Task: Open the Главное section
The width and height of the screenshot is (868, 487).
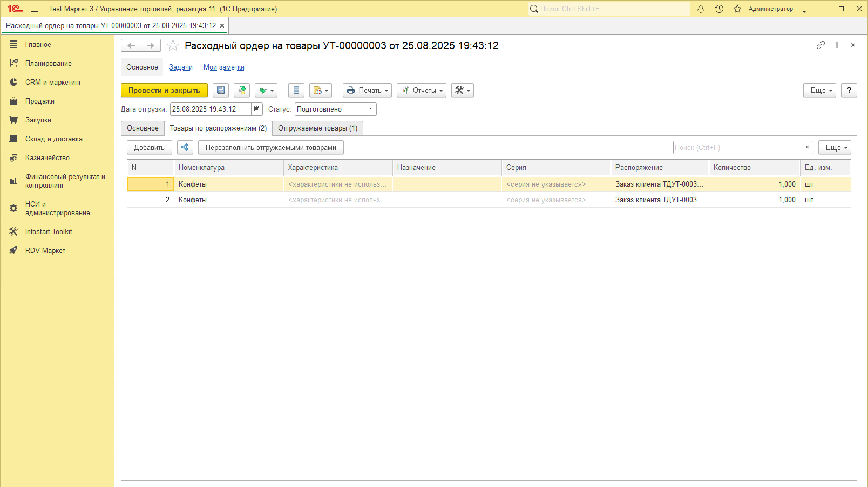Action: click(x=57, y=45)
